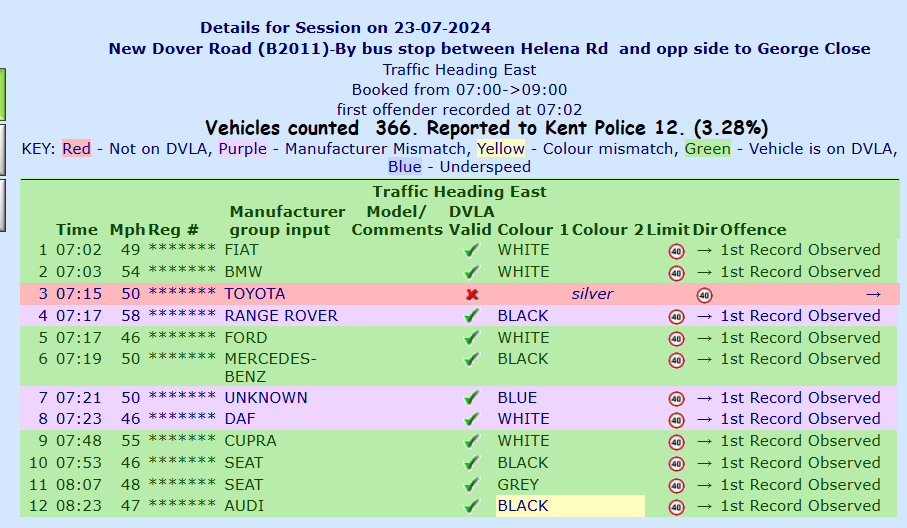
Task: Click the Red key colour label
Action: pos(76,149)
